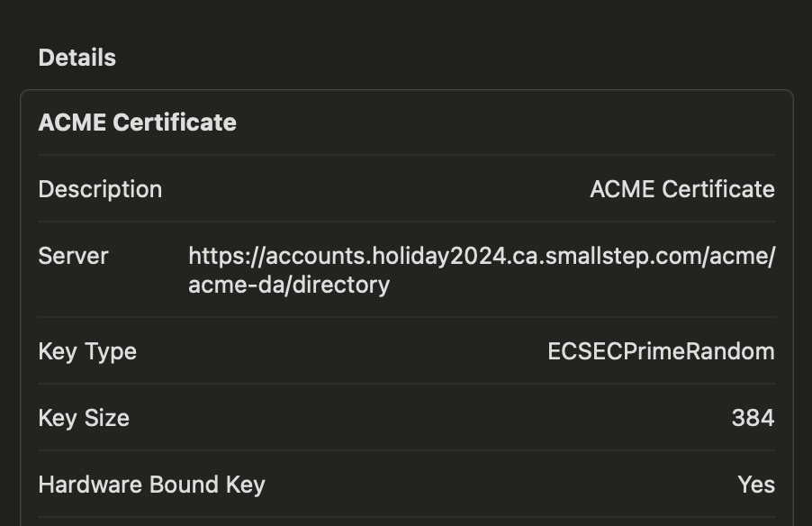Select the Server row label
Screen dimensions: 812x526
click(x=73, y=256)
